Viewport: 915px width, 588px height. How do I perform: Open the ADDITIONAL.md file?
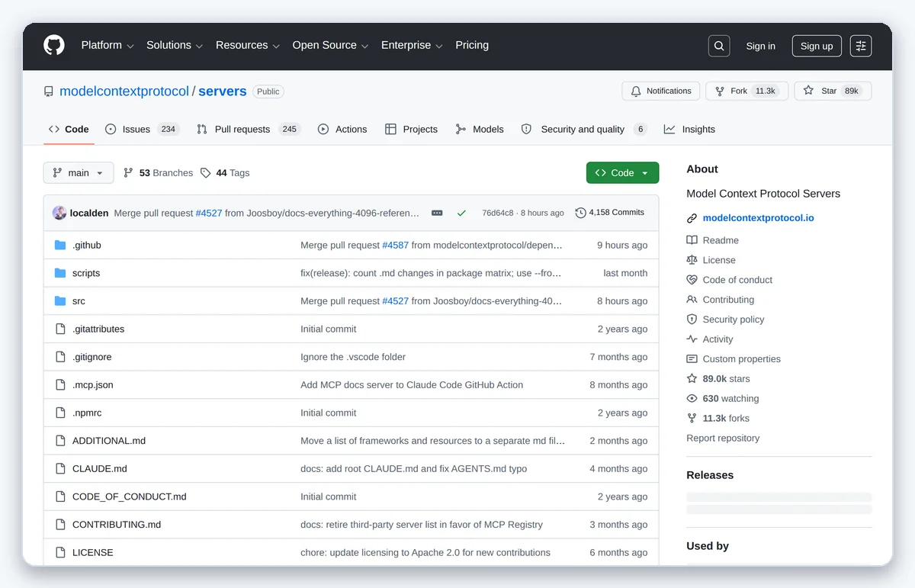[109, 441]
